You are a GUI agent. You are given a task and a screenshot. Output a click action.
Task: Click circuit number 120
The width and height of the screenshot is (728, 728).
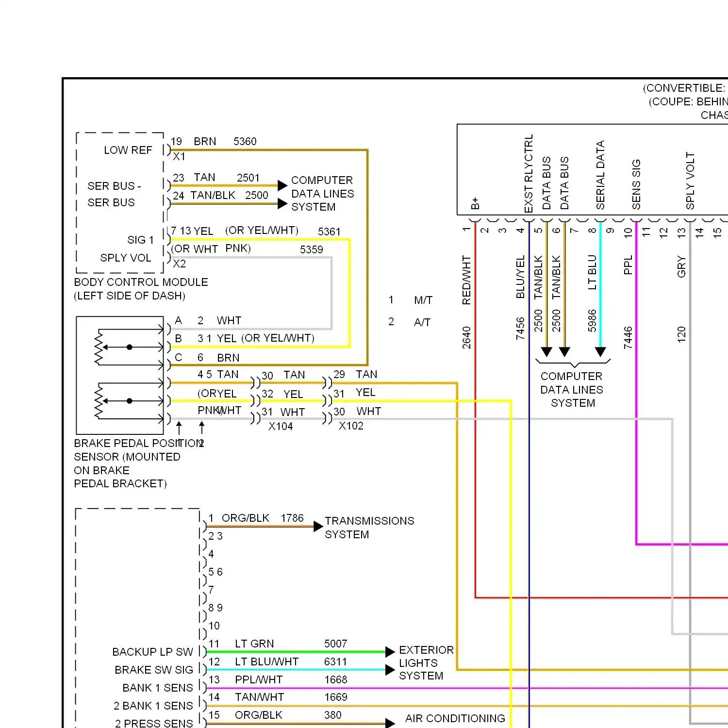681,335
